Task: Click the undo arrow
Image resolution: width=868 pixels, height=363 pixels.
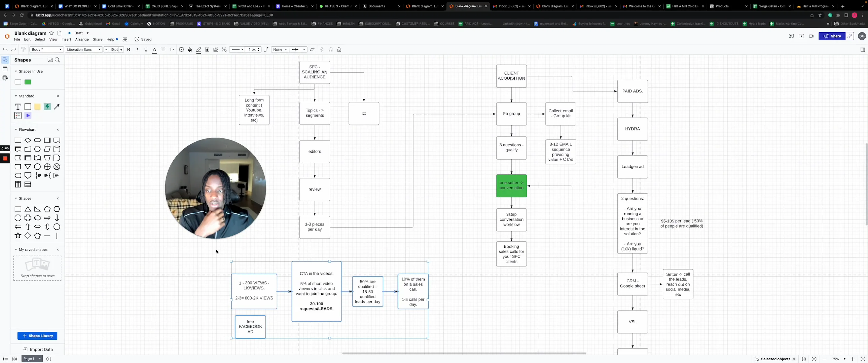Action: (5, 49)
